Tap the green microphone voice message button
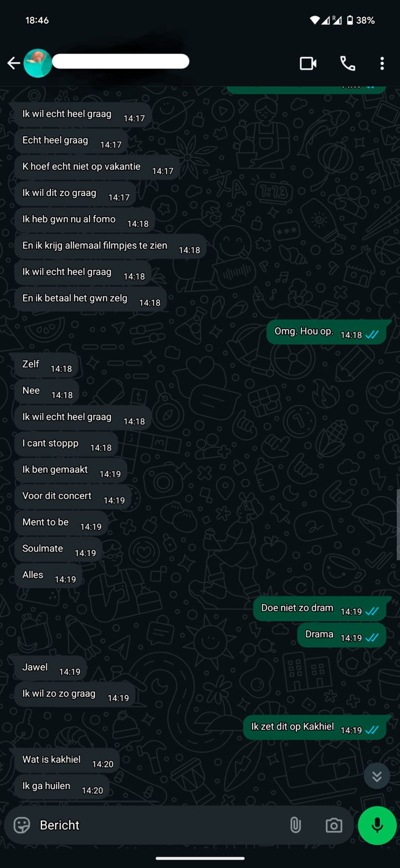400x868 pixels. click(x=377, y=825)
